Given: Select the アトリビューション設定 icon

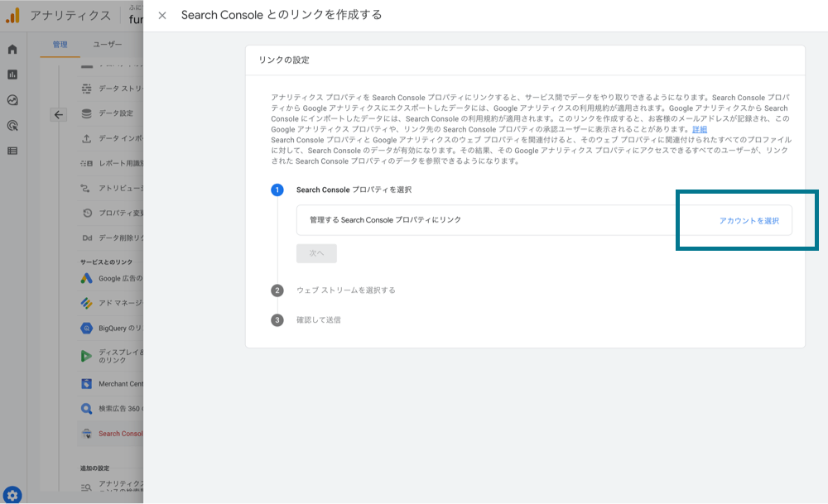Looking at the screenshot, I should pyautogui.click(x=85, y=188).
